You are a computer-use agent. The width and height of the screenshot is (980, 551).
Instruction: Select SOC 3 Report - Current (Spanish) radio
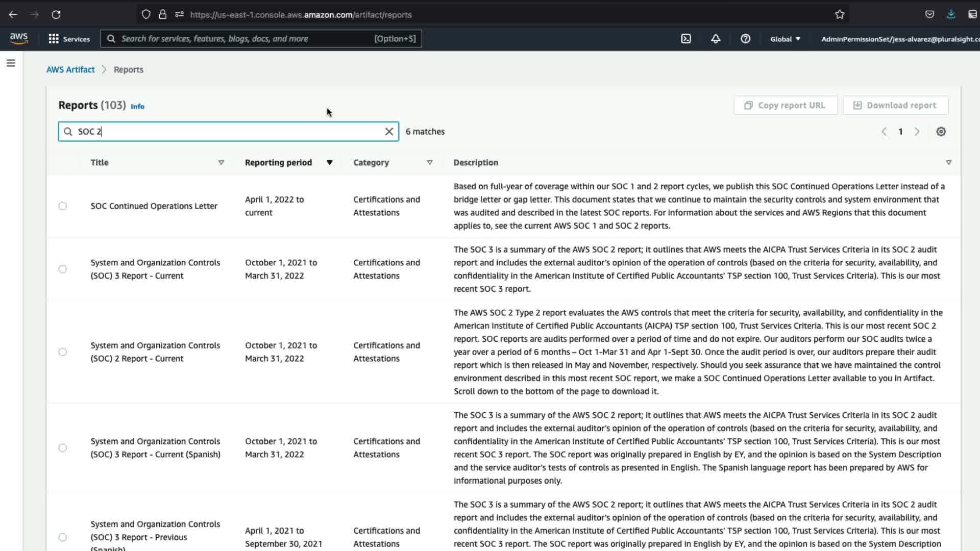(62, 448)
